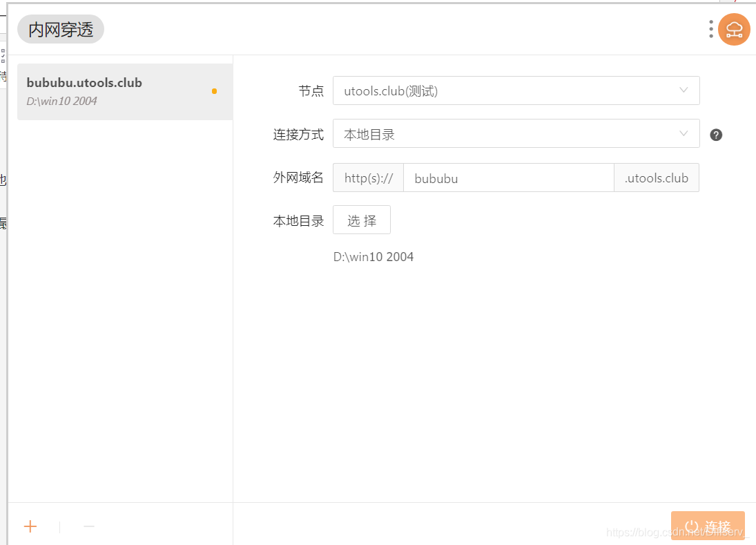Viewport: 756px width, 545px height.
Task: Click the 连接方式 field label
Action: click(298, 134)
